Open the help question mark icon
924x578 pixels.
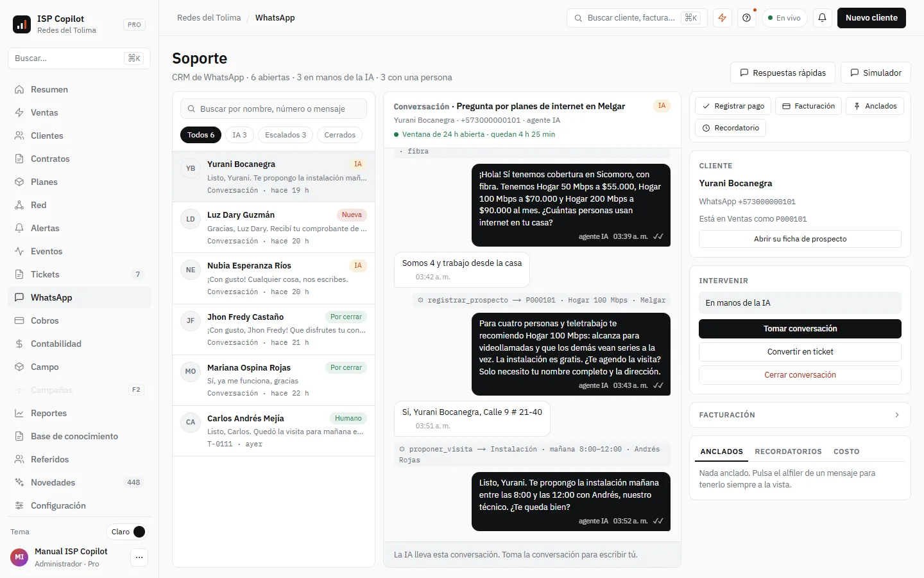click(747, 18)
